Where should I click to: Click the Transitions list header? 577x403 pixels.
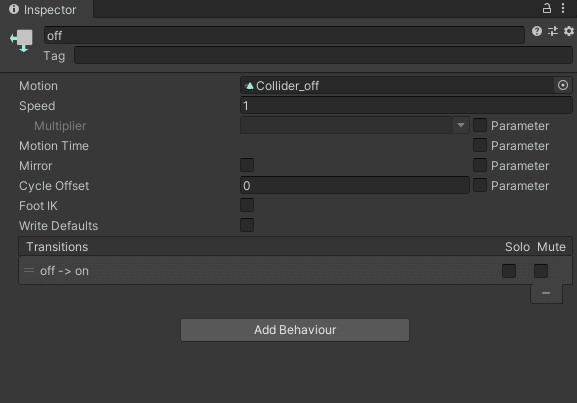pyautogui.click(x=295, y=246)
